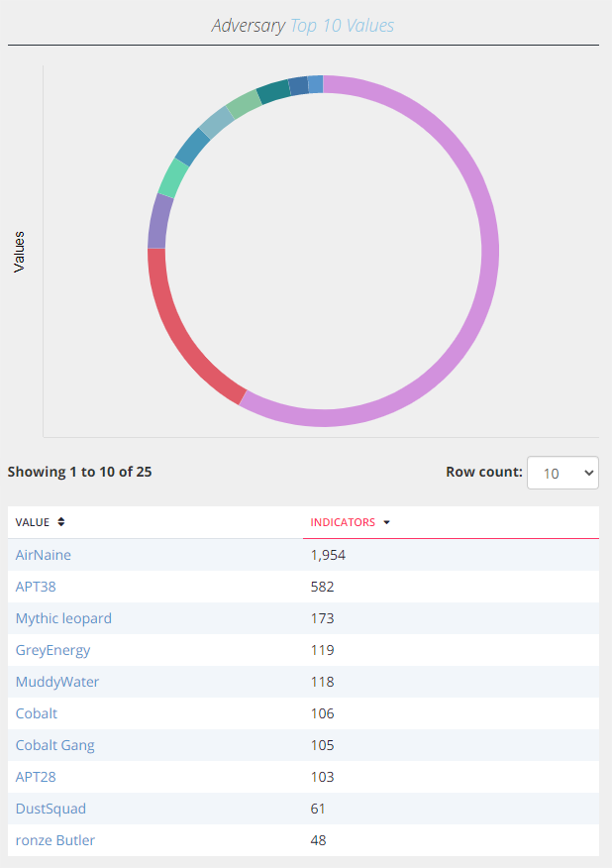Click the MuddyWater value link
This screenshot has width=612, height=868.
pyautogui.click(x=57, y=682)
